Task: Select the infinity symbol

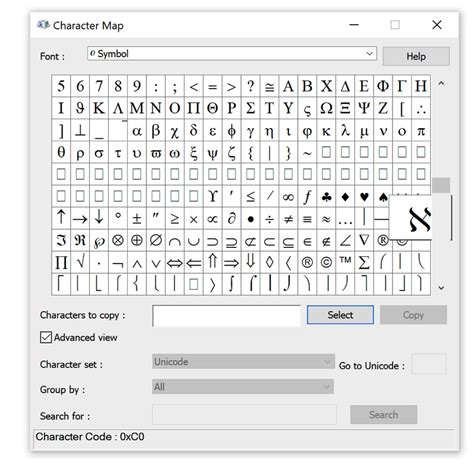Action: (x=288, y=197)
